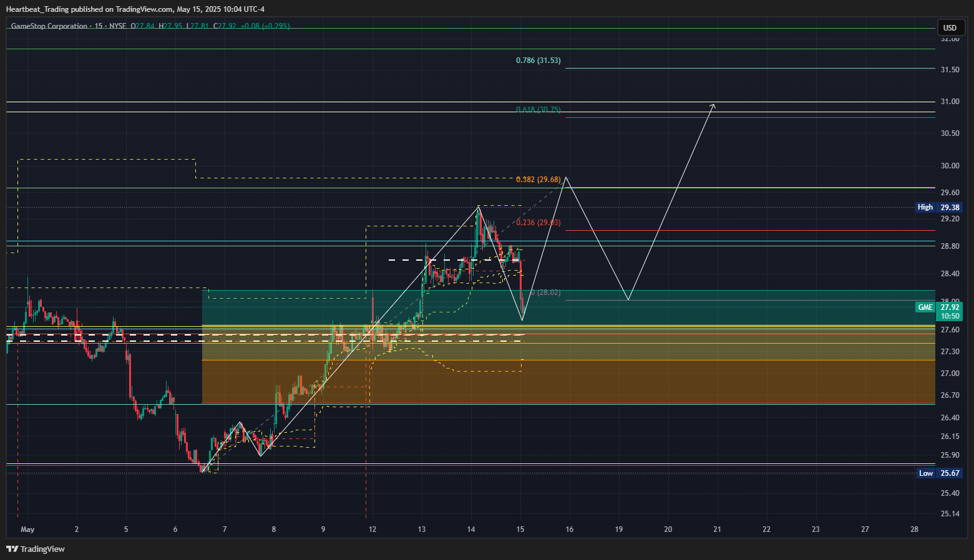This screenshot has width=974, height=560.
Task: Click date axis label 20
Action: coord(668,529)
